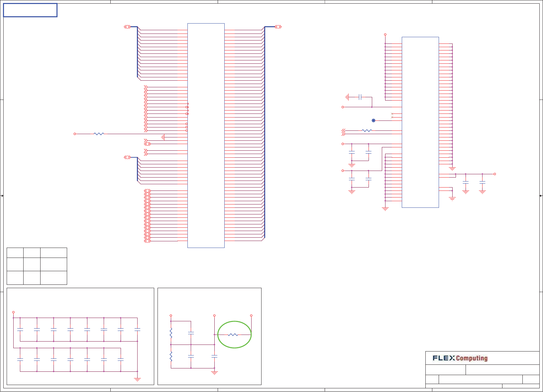Select the series resistor left of the right IC

(367, 130)
